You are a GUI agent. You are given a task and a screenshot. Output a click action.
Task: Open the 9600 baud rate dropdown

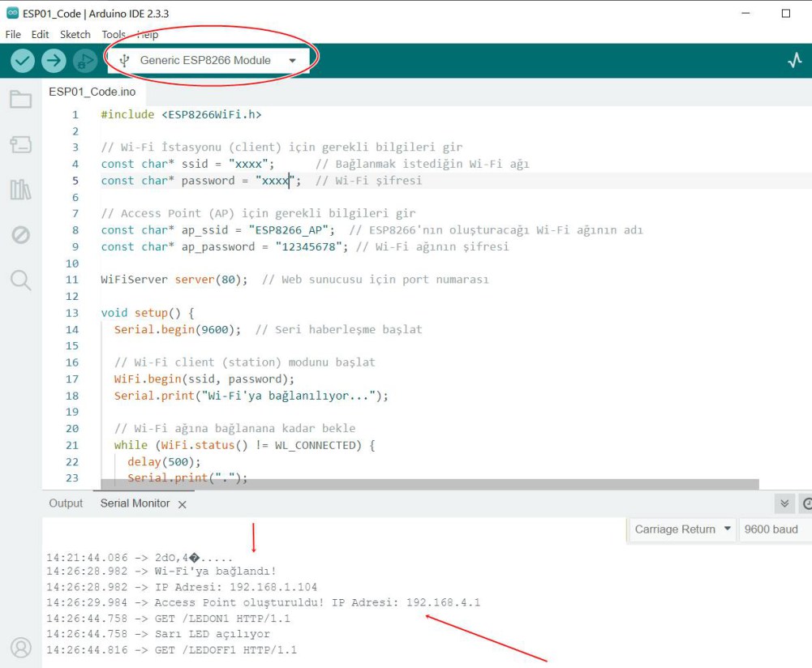(x=775, y=529)
